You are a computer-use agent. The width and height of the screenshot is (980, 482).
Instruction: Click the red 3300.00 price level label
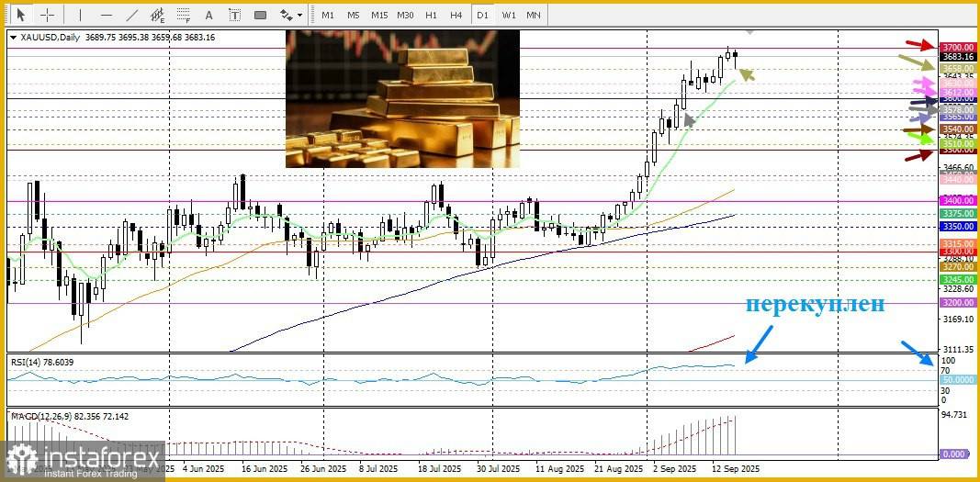958,251
